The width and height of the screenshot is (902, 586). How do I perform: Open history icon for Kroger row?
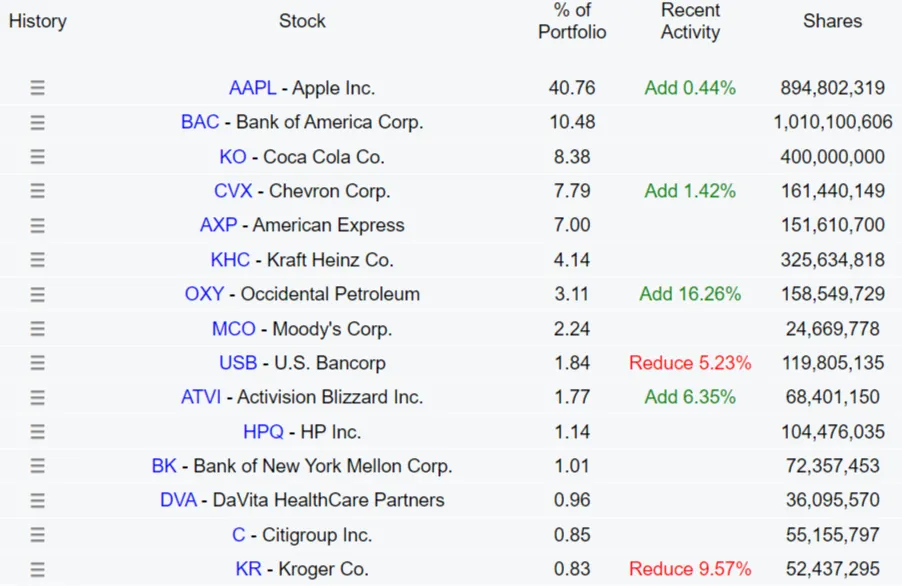tap(37, 569)
